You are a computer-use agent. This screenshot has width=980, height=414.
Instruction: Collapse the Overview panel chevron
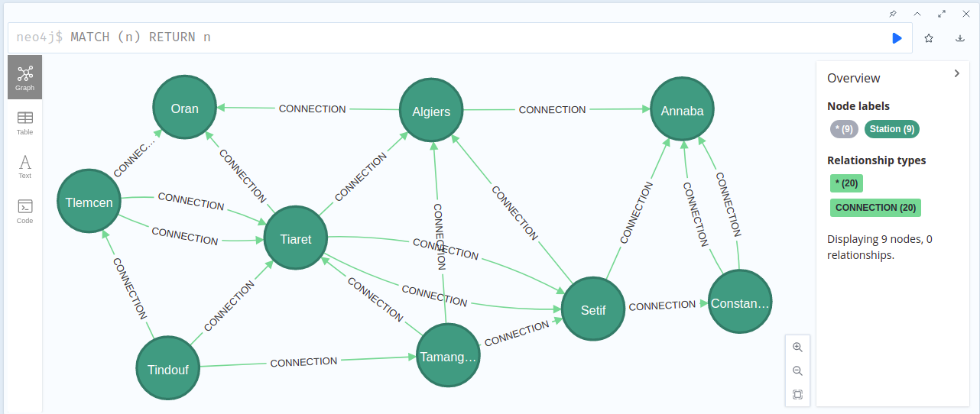[x=956, y=73]
